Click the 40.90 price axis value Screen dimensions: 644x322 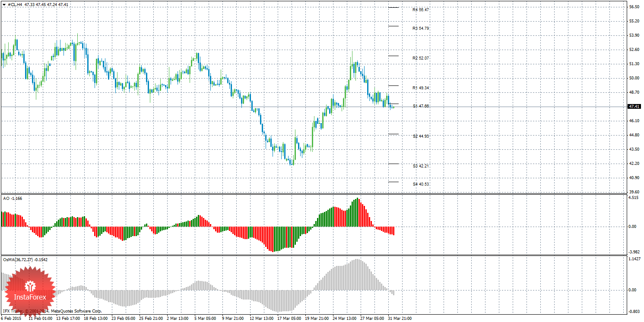tap(634, 178)
